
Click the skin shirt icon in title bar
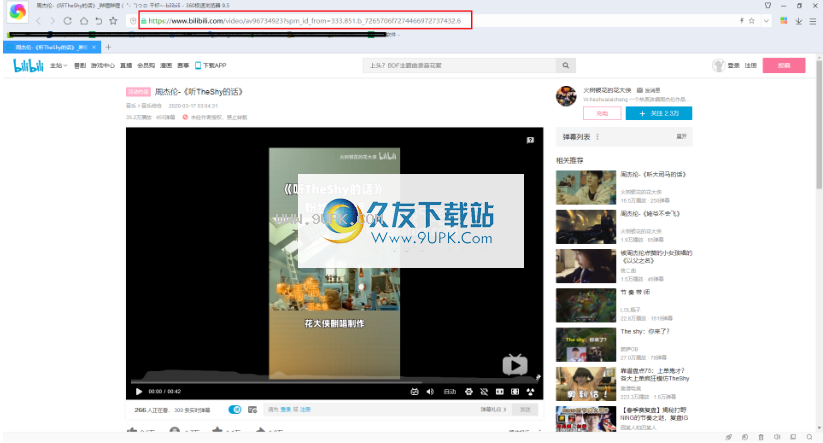point(768,5)
